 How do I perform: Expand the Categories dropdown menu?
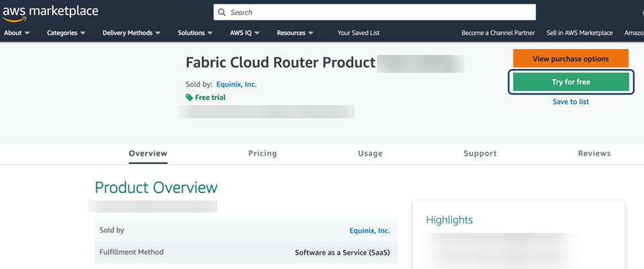(x=66, y=33)
